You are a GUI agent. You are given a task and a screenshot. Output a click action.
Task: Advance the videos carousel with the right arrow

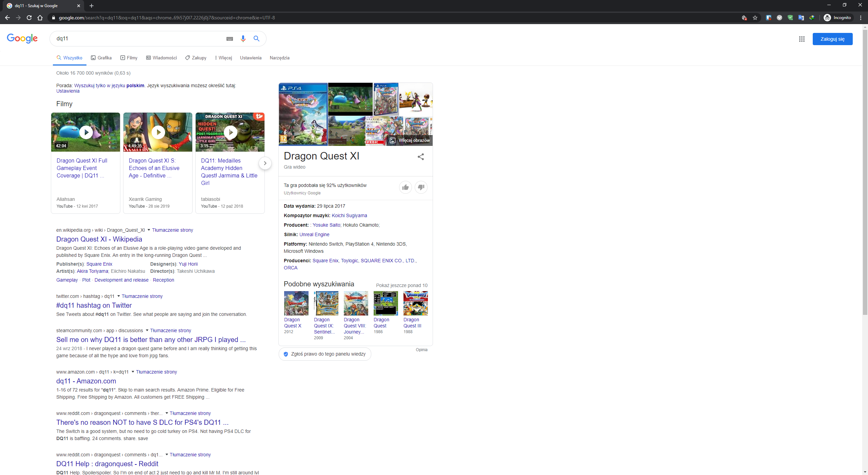tap(265, 163)
